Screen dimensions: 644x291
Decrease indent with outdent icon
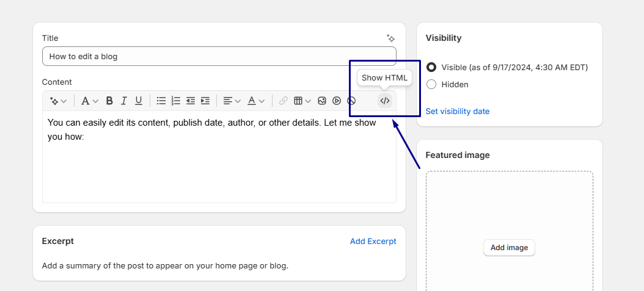click(x=191, y=101)
